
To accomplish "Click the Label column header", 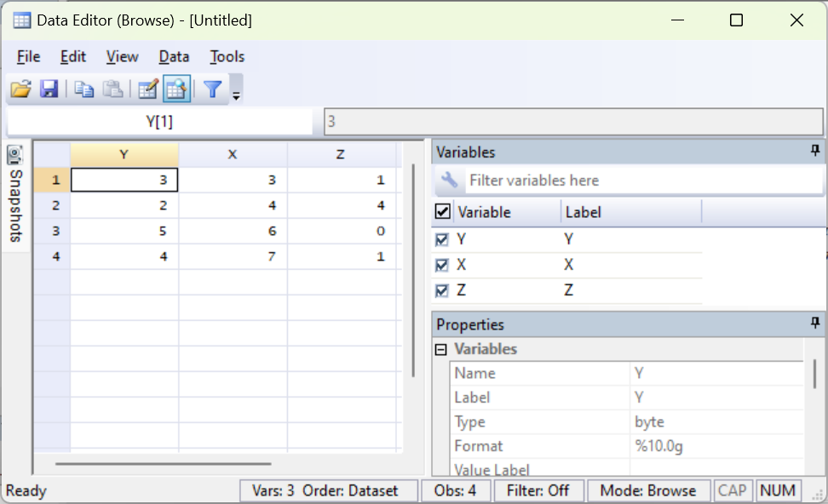I will tap(630, 212).
